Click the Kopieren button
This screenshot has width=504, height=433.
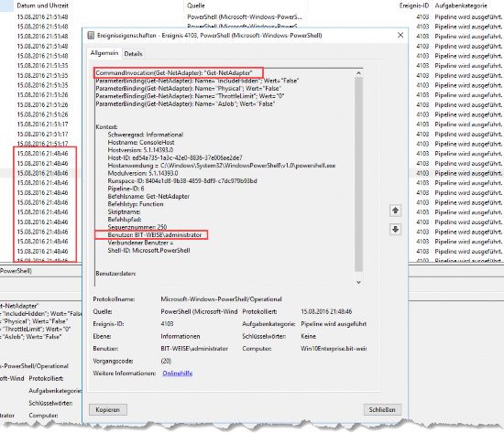108,409
